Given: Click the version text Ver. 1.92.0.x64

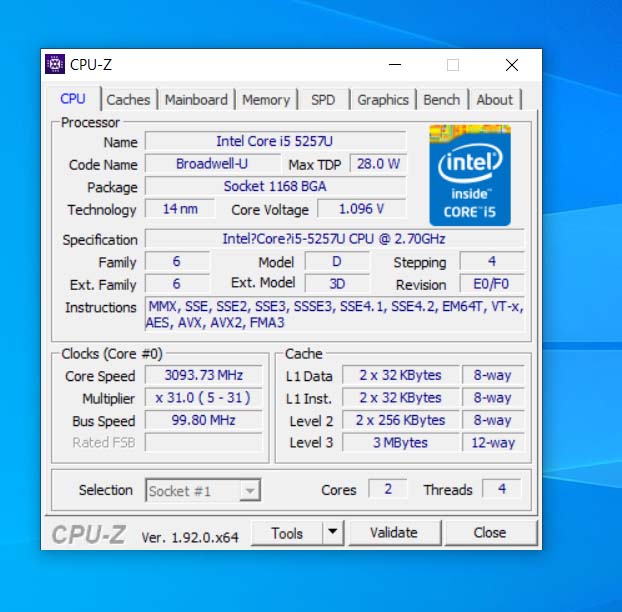Looking at the screenshot, I should tap(190, 537).
